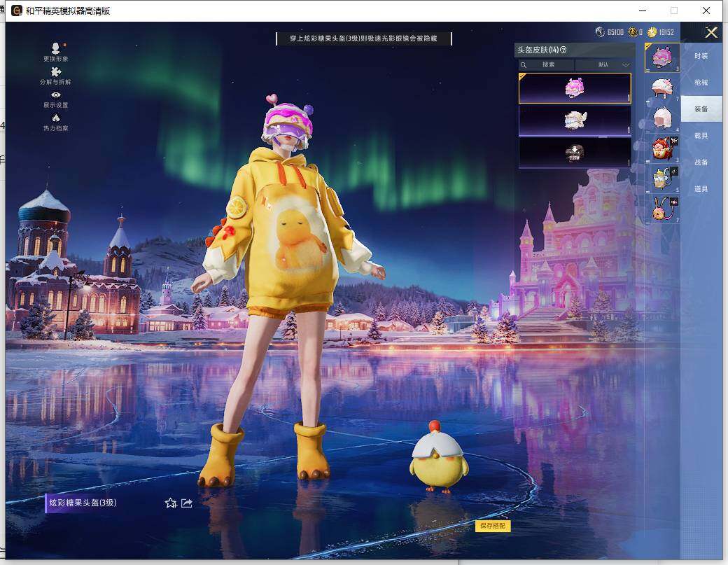
Task: Click the star favorite icon beside helmet name
Action: coord(171,503)
